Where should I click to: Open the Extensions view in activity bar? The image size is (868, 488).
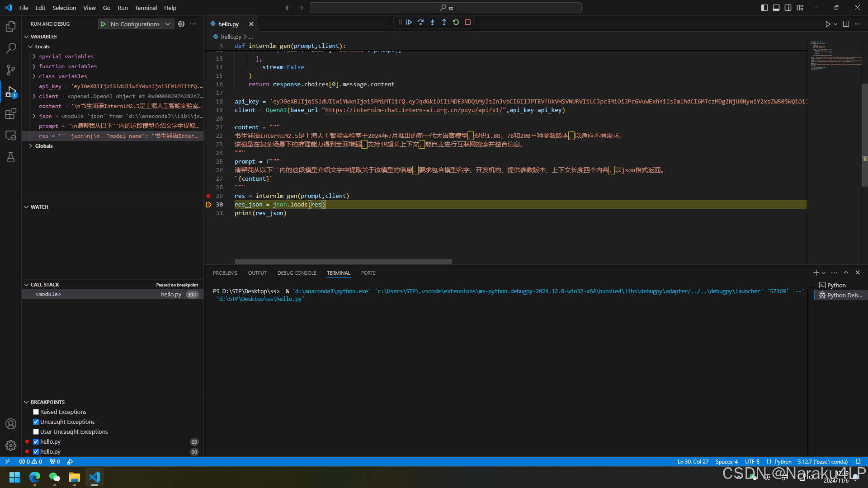click(11, 113)
